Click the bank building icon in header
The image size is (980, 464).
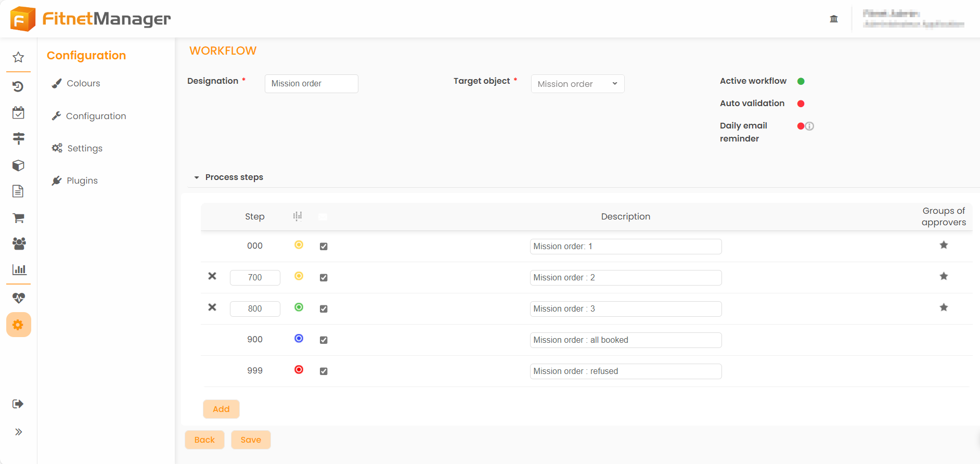click(x=834, y=19)
